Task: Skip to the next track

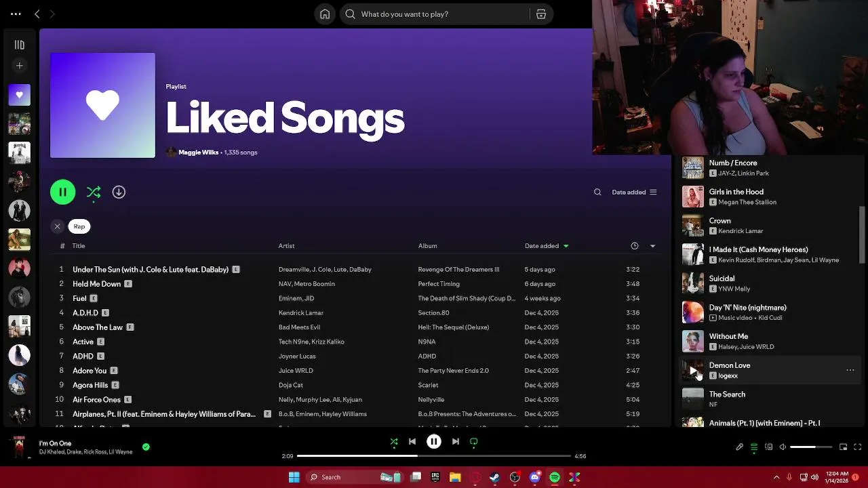Action: tap(456, 442)
